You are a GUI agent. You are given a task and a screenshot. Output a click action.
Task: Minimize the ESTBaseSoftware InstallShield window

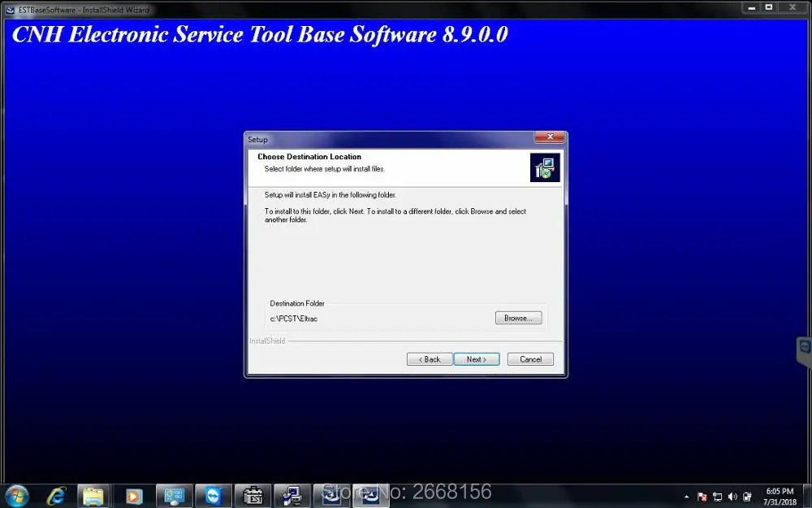click(x=751, y=7)
